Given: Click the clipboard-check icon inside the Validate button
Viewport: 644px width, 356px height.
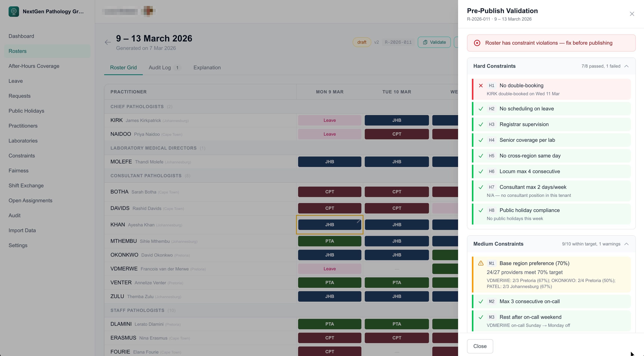Looking at the screenshot, I should point(425,42).
